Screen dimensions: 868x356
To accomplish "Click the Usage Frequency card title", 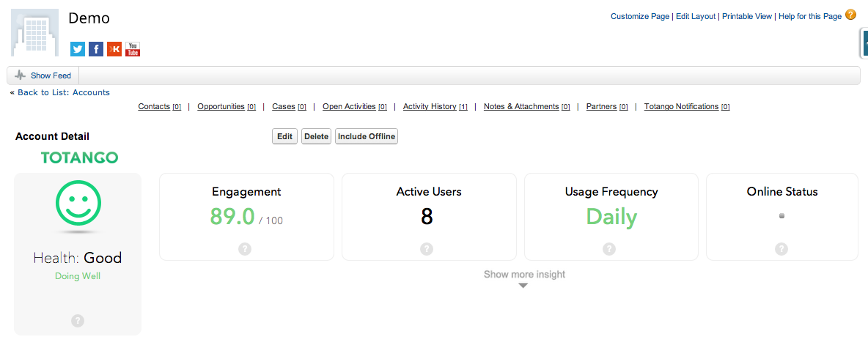I will [x=611, y=192].
